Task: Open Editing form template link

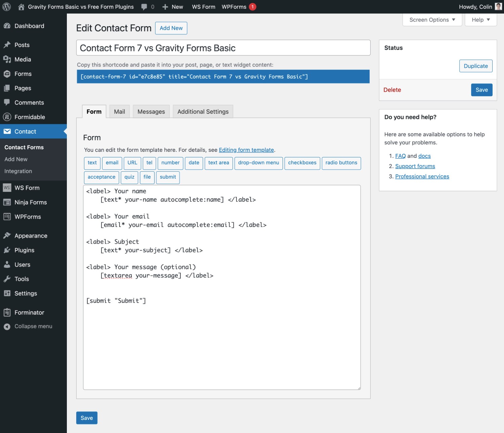Action: pyautogui.click(x=246, y=150)
